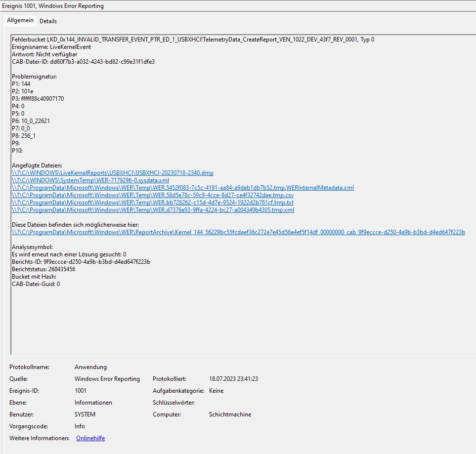This screenshot has width=476, height=454.
Task: Select 'Es wird erneut nach einer Lösung gesucht' line
Action: tap(69, 254)
